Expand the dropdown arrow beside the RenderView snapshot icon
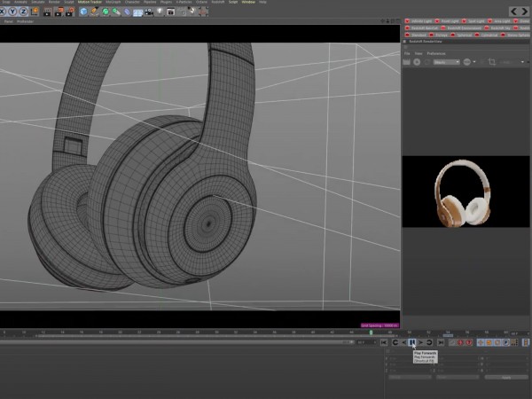This screenshot has width=532, height=399. (476, 62)
